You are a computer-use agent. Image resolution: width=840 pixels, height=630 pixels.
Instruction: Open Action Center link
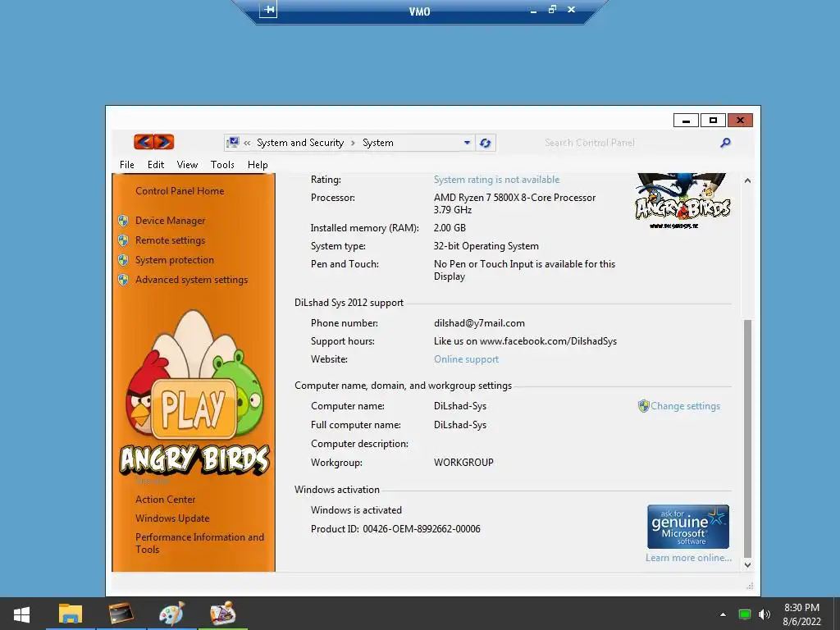(x=166, y=500)
